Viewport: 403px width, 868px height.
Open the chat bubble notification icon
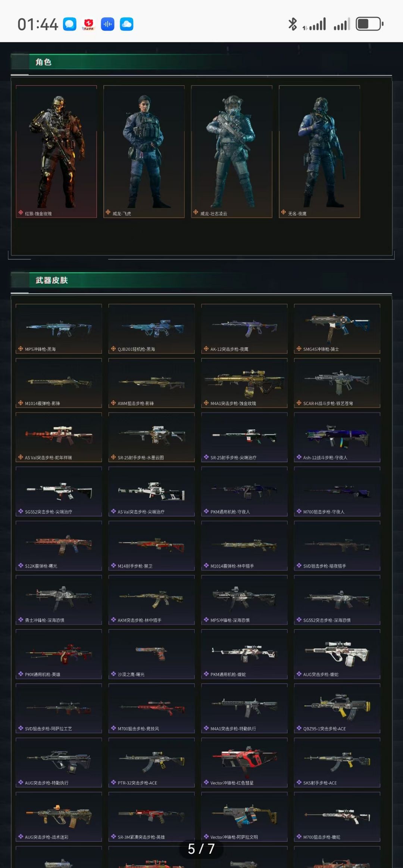pyautogui.click(x=70, y=24)
